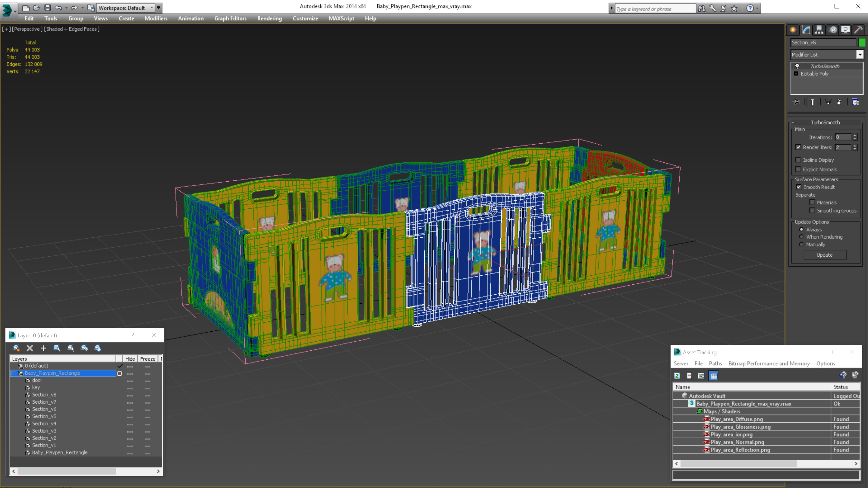Collapse the Baby_Playpen_Rectangle layer tree
The height and width of the screenshot is (488, 868).
[x=14, y=373]
